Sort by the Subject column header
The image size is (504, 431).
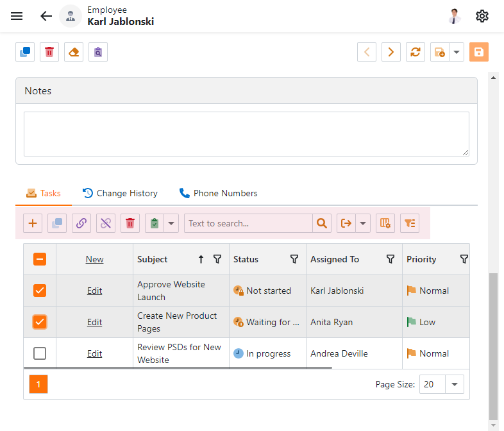click(x=153, y=259)
